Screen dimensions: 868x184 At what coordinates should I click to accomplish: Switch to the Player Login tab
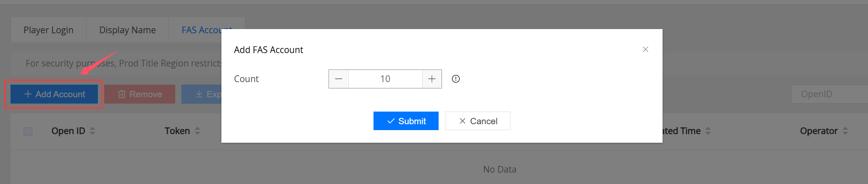click(x=48, y=30)
